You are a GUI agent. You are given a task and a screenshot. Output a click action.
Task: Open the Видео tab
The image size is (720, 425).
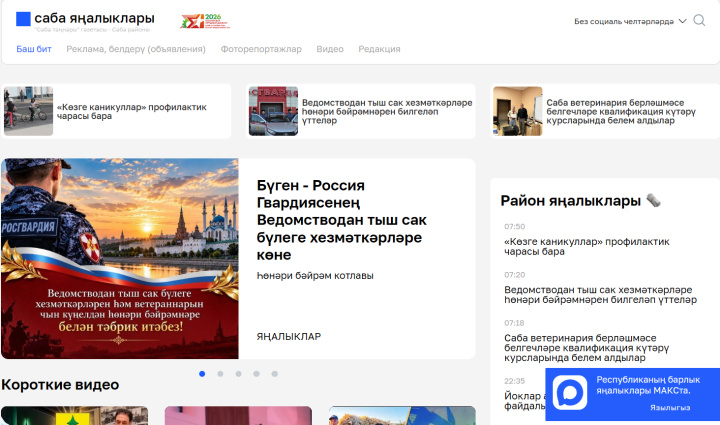[330, 49]
